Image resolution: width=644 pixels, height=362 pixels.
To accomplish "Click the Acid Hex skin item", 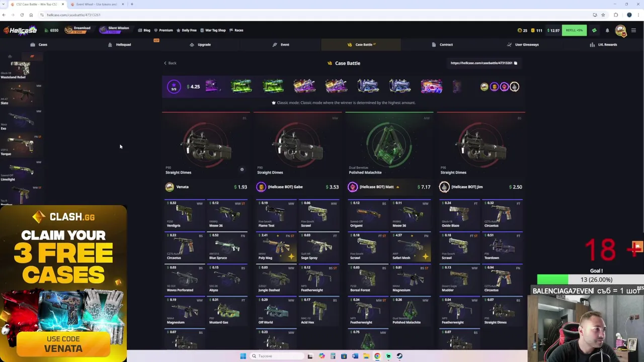I will click(x=319, y=311).
